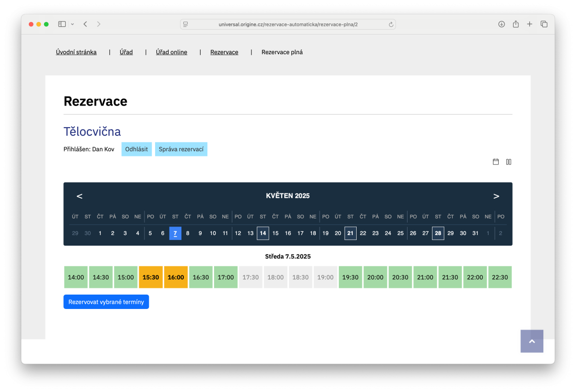This screenshot has height=392, width=576.
Task: Switch to calendar view icon
Action: click(x=495, y=162)
